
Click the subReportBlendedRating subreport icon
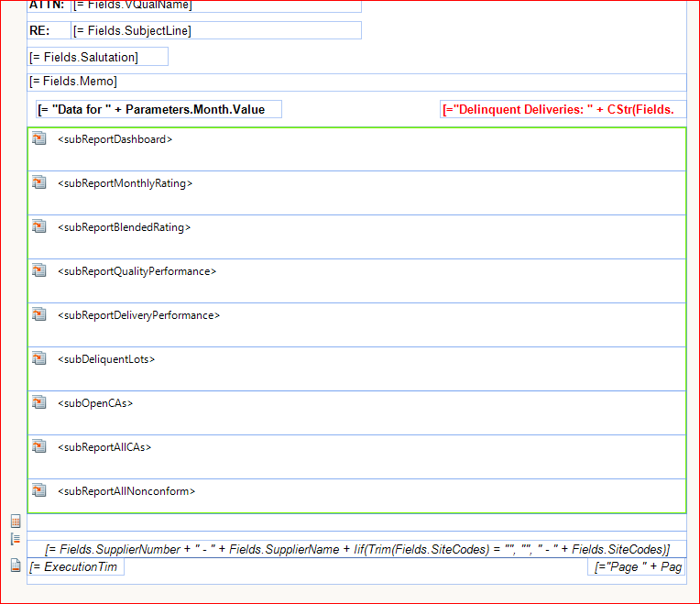tap(38, 226)
